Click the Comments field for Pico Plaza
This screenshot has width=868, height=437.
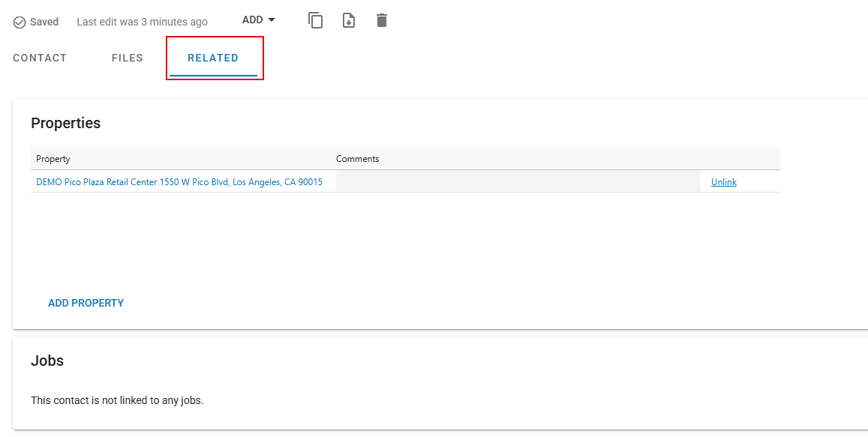[x=518, y=181]
